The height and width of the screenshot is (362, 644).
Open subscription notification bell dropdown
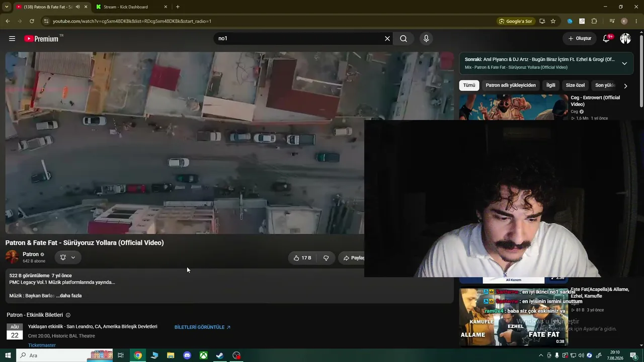[x=67, y=257]
